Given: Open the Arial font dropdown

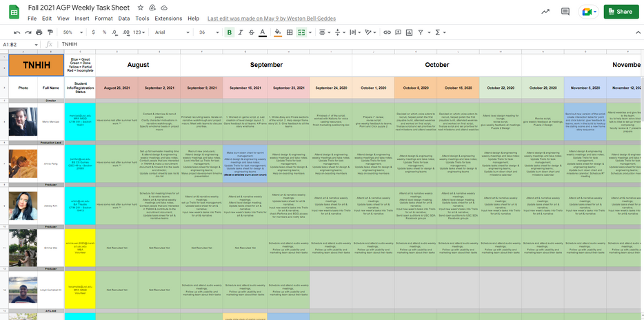Looking at the screenshot, I should pos(172,32).
